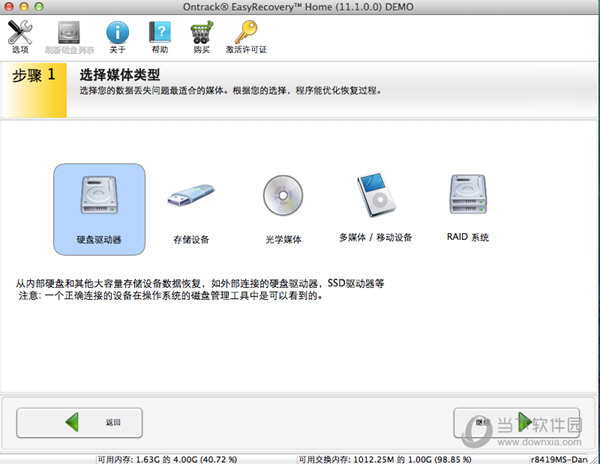This screenshot has height=464, width=600.
Task: Zoom the window using the green button
Action: pos(39,7)
